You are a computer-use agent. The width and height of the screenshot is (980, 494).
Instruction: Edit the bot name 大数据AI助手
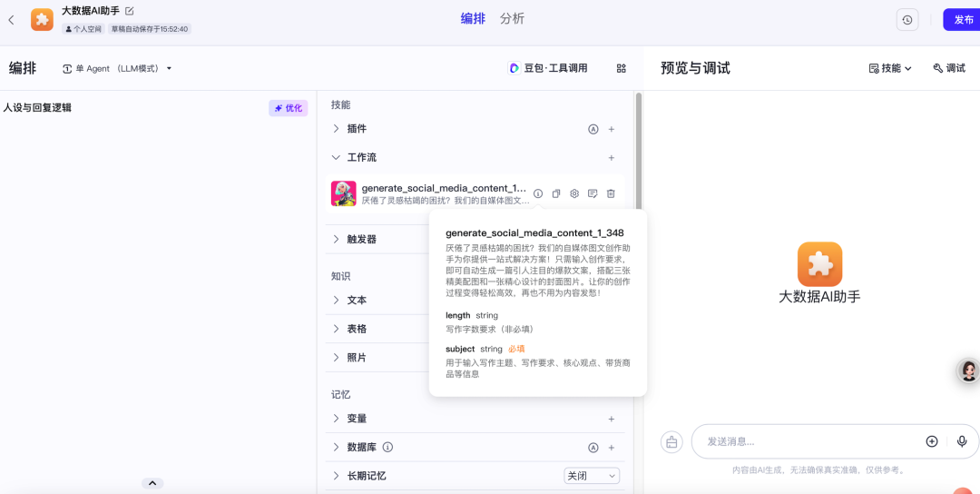130,11
